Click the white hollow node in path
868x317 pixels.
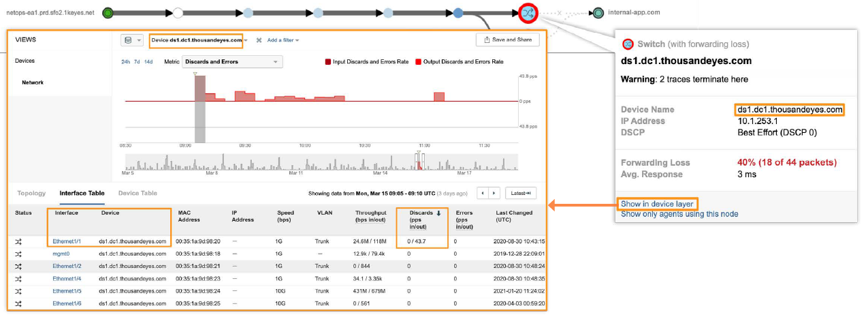(178, 12)
